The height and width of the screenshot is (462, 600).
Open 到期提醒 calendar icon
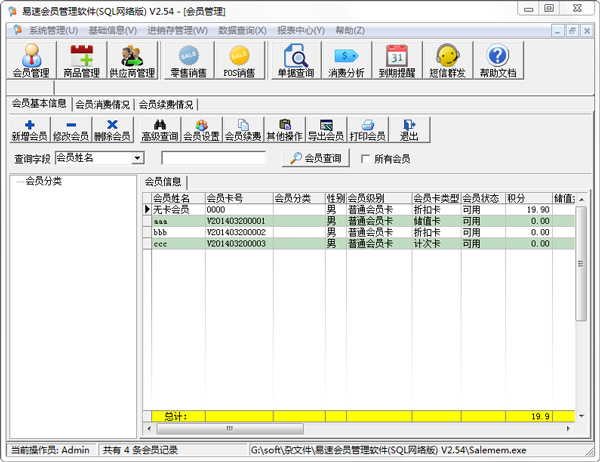[397, 60]
